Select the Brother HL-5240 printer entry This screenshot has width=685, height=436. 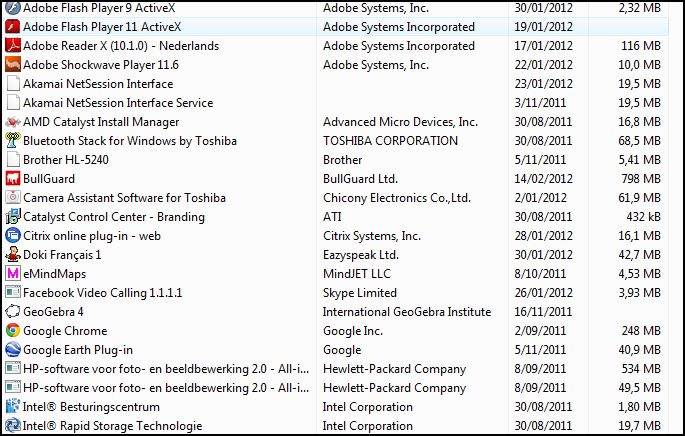point(68,160)
